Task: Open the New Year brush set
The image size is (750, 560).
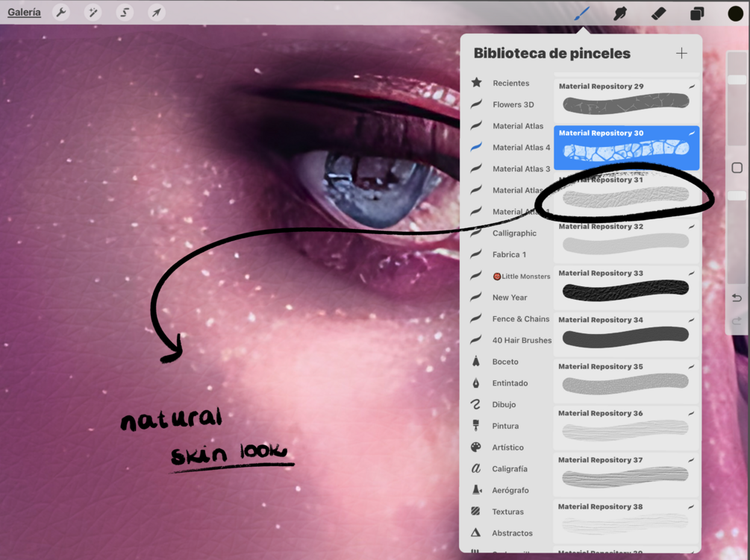Action: coord(511,298)
